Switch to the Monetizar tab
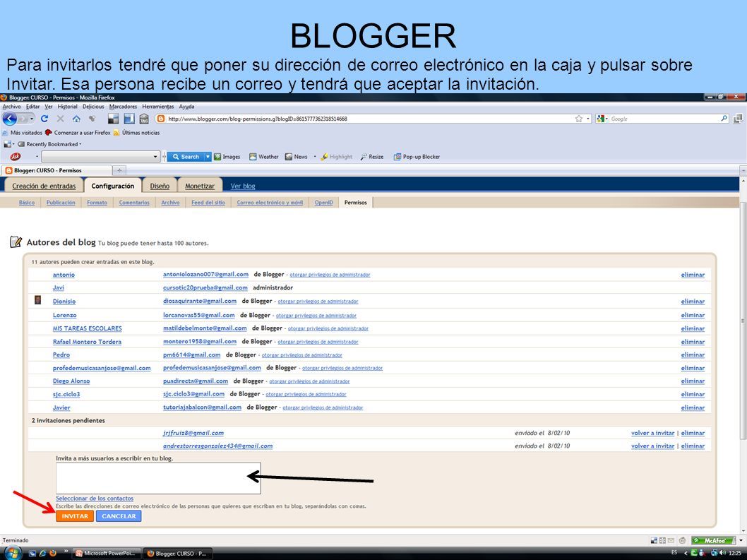The height and width of the screenshot is (560, 747). (200, 186)
